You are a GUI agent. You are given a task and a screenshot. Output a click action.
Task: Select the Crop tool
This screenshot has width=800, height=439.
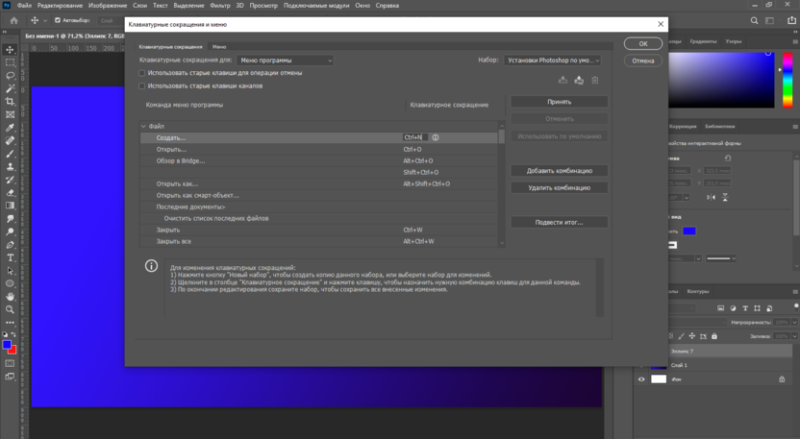click(x=9, y=101)
